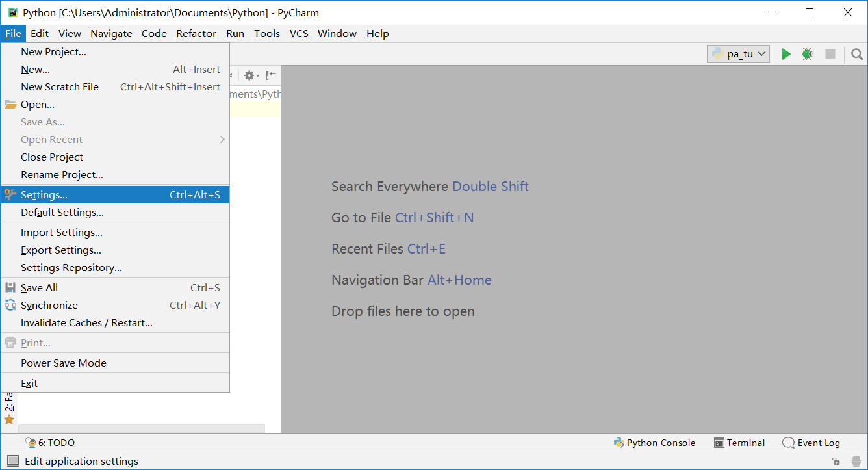
Task: Click the Double Shift shortcut hint
Action: (491, 187)
